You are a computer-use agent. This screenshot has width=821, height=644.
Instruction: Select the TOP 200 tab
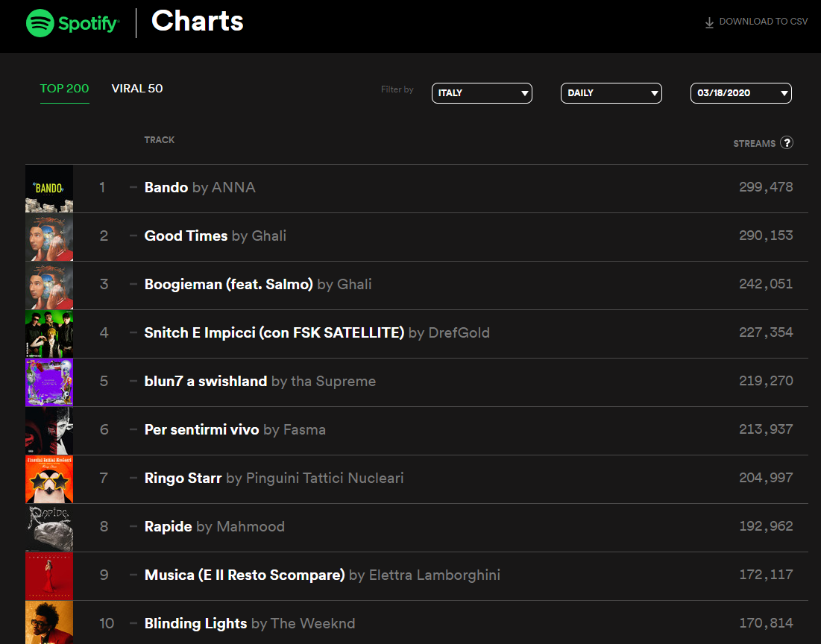(64, 89)
